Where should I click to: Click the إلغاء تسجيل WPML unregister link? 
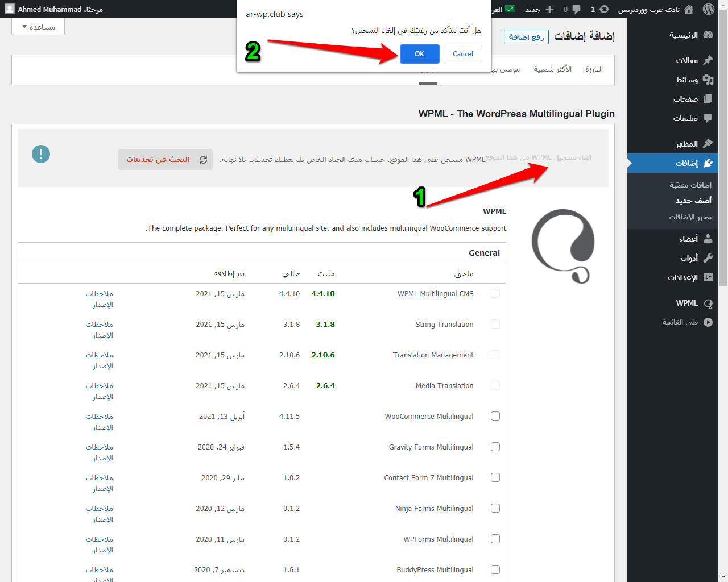coord(539,157)
